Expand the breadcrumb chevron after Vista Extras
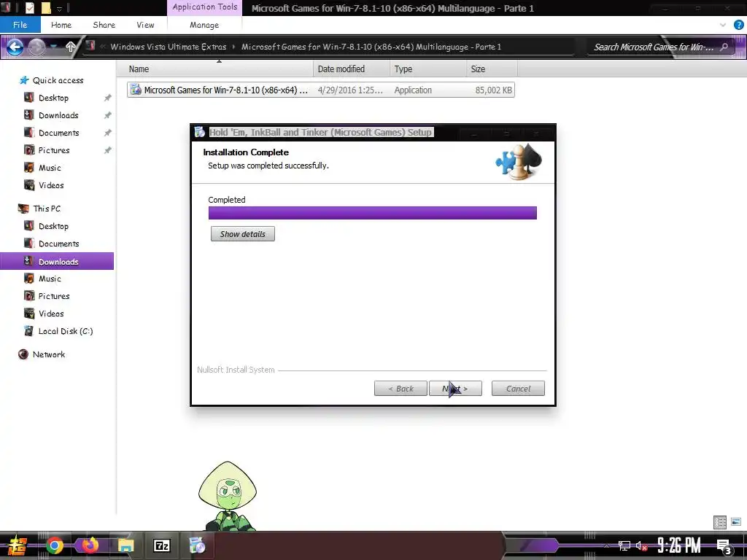The image size is (747, 560). tap(234, 47)
